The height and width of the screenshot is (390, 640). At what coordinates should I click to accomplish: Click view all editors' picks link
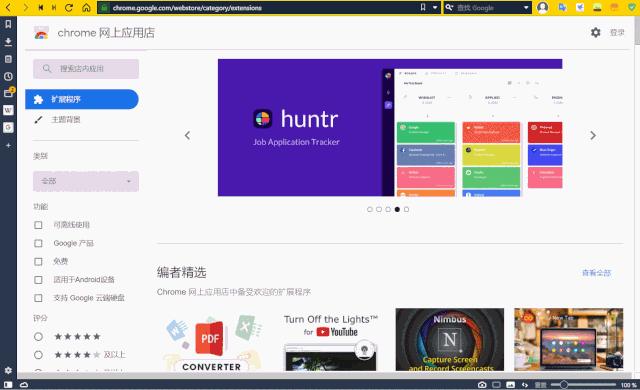point(596,273)
